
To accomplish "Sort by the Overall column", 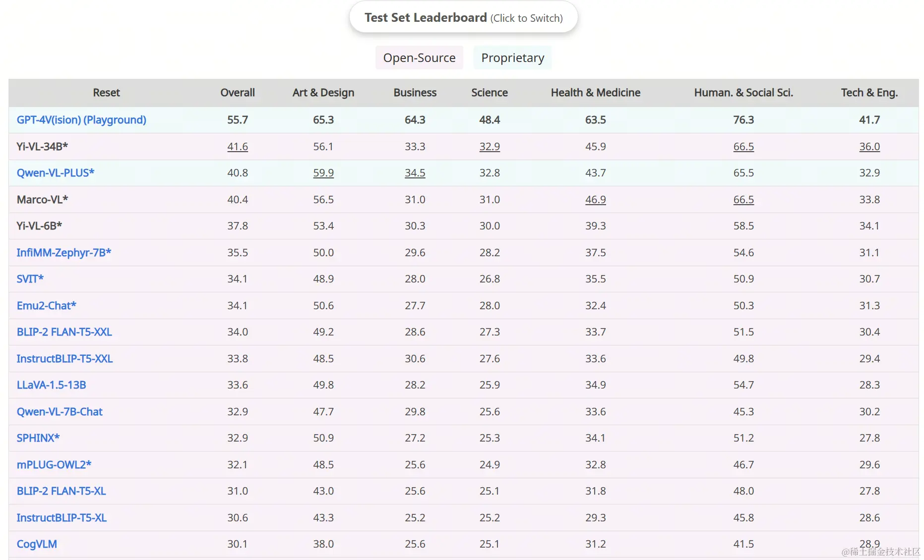I will pyautogui.click(x=238, y=93).
